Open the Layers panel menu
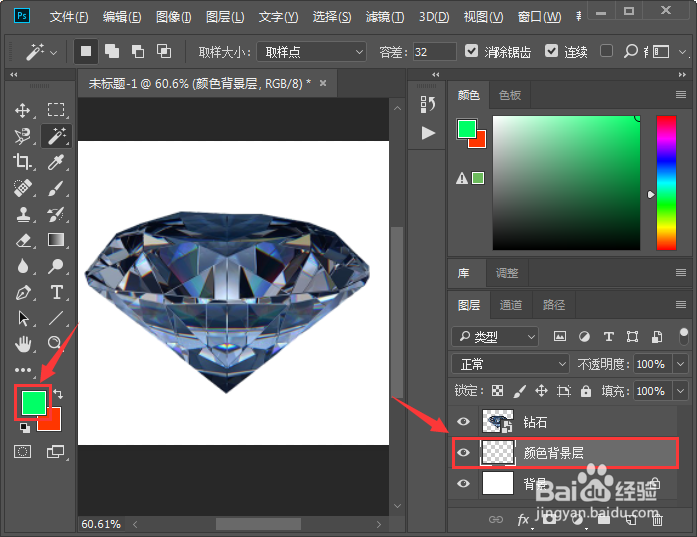697x537 pixels. click(x=681, y=305)
